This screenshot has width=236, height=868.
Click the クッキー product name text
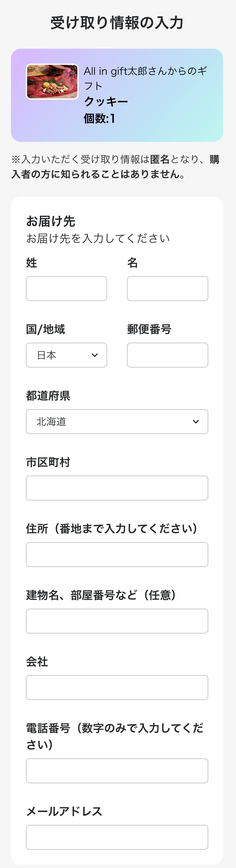[x=106, y=102]
